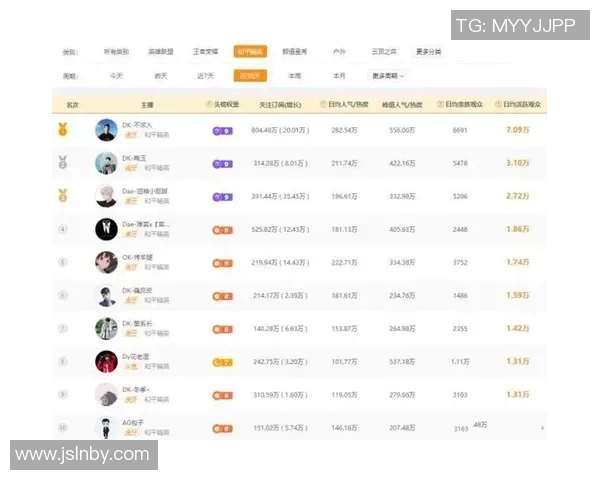Click the 3.10万 active viewers value
The image size is (600, 480).
(x=518, y=163)
